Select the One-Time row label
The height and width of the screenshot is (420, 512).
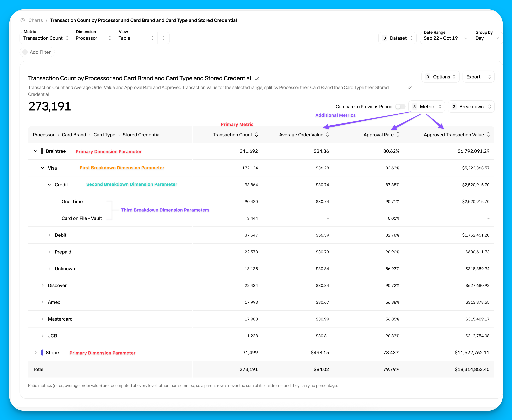click(72, 202)
